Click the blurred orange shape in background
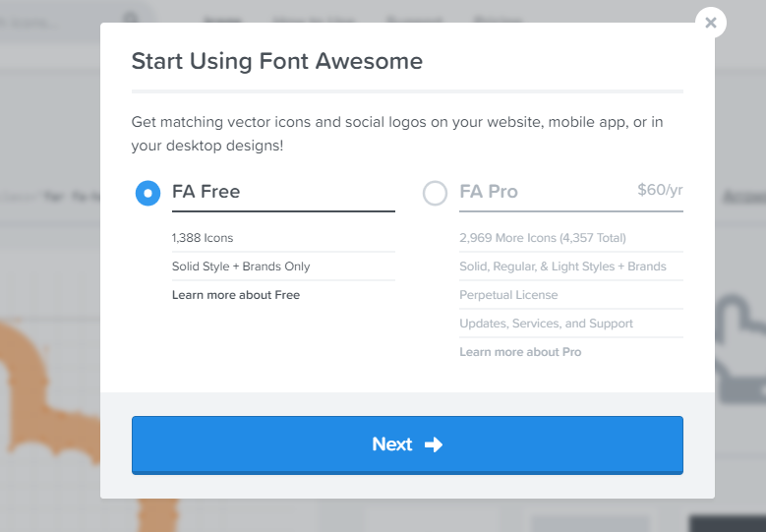Viewport: 766px width, 532px height. (x=49, y=390)
